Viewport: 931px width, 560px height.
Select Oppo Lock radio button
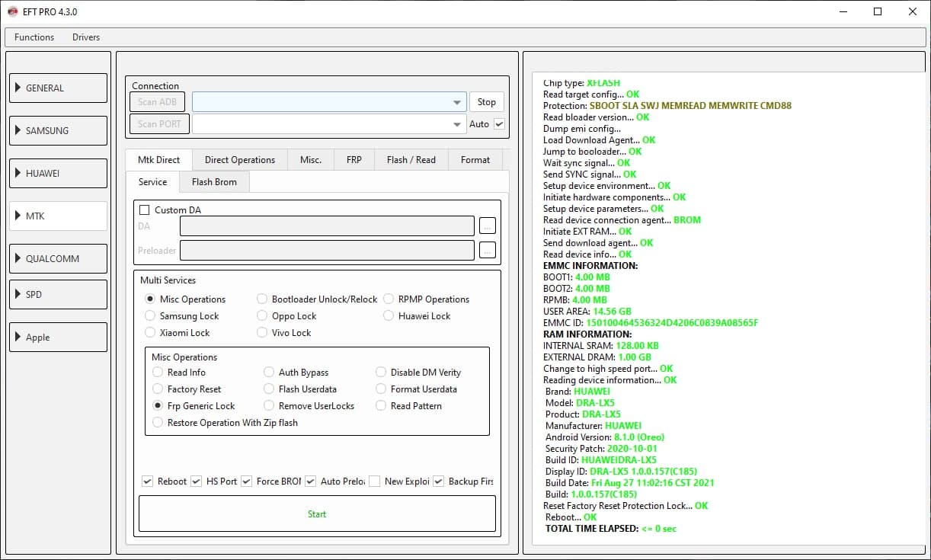pyautogui.click(x=262, y=316)
